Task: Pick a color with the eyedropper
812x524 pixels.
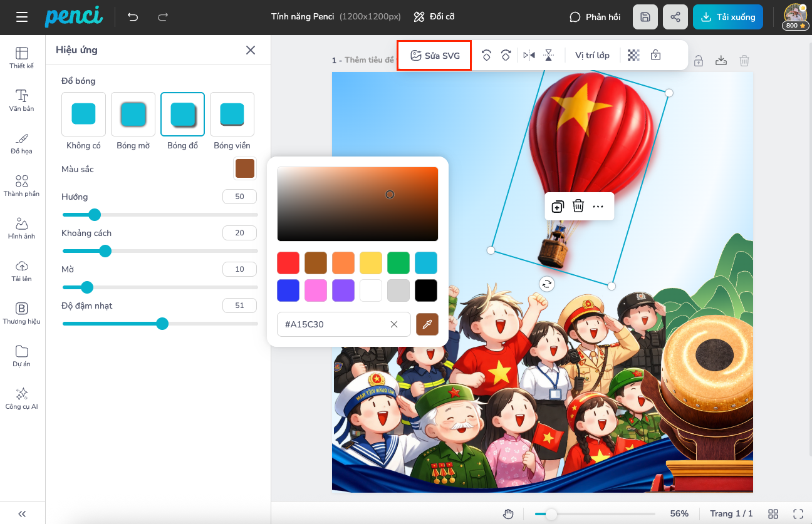Action: (427, 324)
